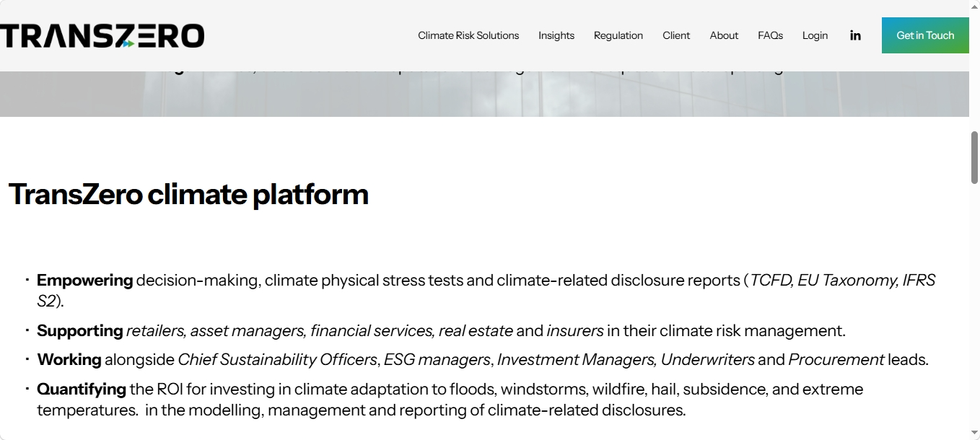Open the Insights menu item

556,35
